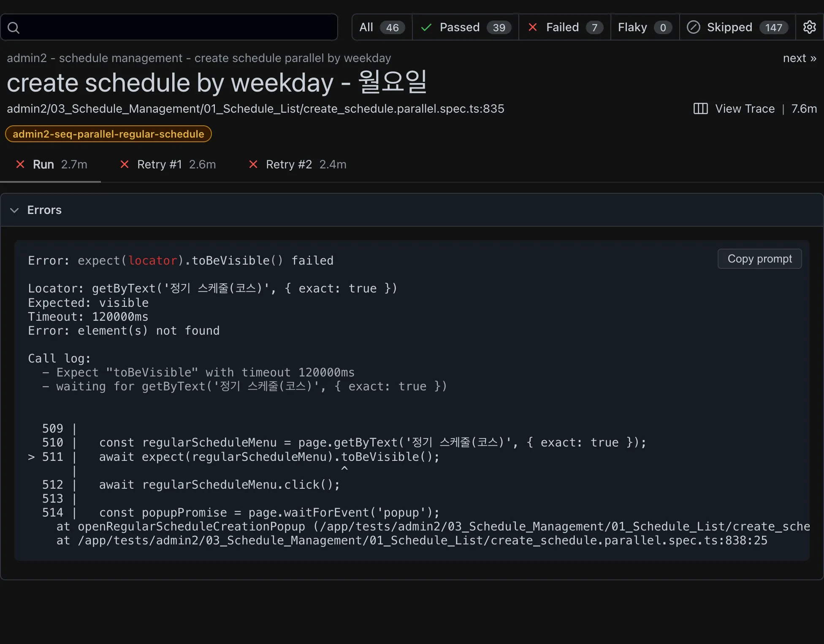824x644 pixels.
Task: Focus the test search input field
Action: coord(169,27)
